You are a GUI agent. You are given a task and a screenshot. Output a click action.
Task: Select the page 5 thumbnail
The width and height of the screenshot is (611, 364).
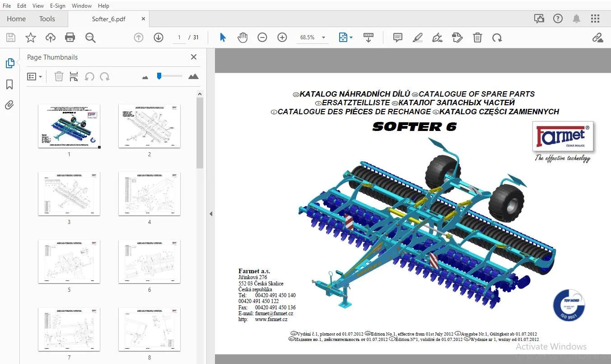click(x=69, y=261)
